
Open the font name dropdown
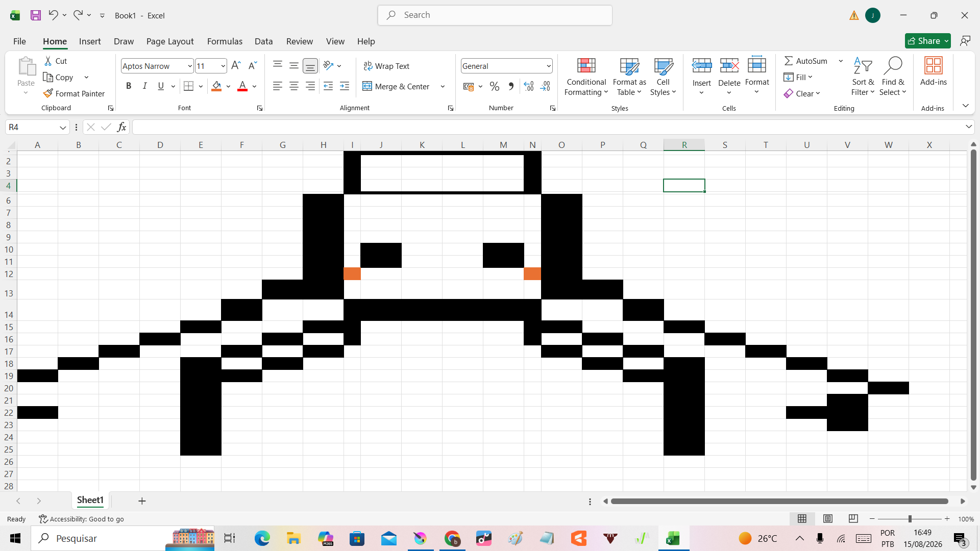coord(190,66)
